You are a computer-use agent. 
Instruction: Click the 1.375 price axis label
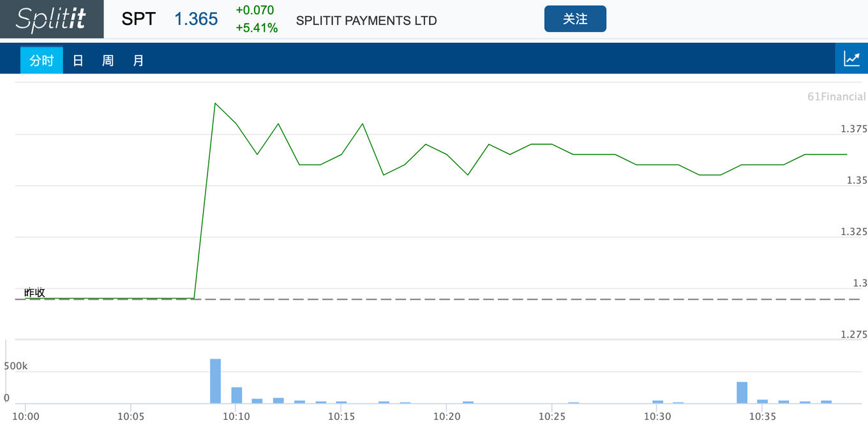point(854,129)
